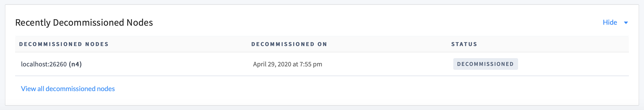The width and height of the screenshot is (644, 110).
Task: Open the View all decommissioned nodes link
Action: (x=68, y=89)
